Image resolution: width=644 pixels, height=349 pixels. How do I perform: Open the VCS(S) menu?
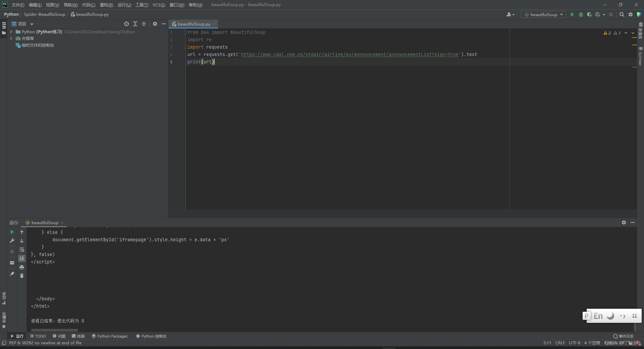click(159, 5)
